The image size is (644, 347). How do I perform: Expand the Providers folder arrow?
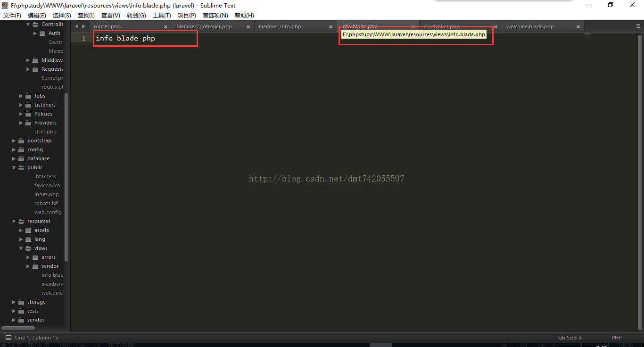pos(21,123)
